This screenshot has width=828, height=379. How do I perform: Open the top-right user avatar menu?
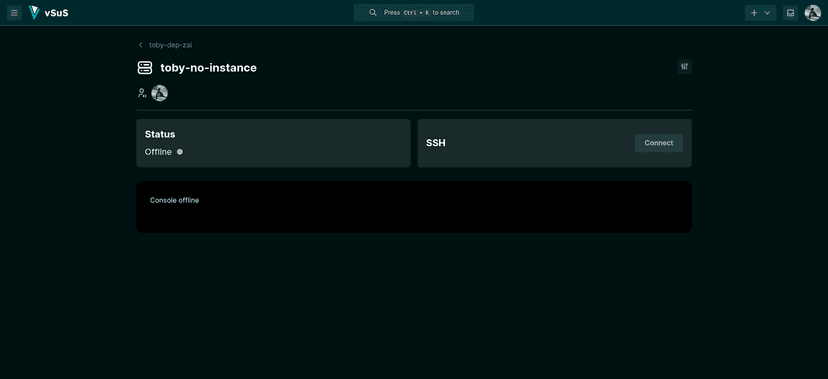812,13
